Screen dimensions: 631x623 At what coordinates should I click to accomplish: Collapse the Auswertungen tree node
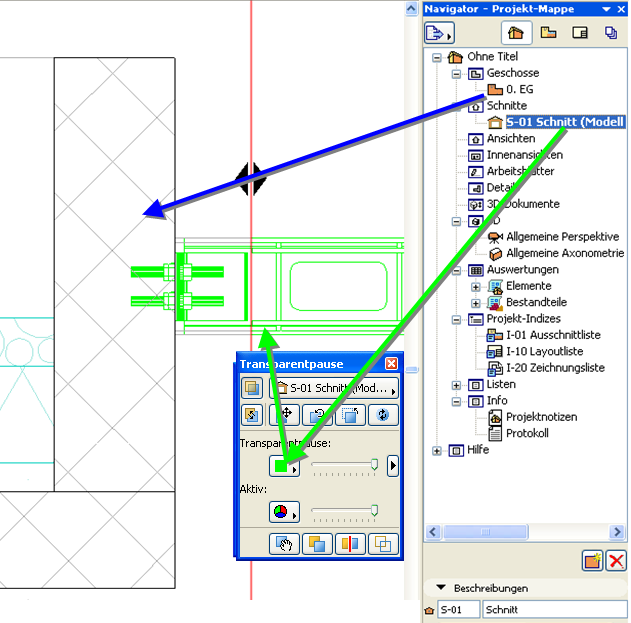(456, 270)
